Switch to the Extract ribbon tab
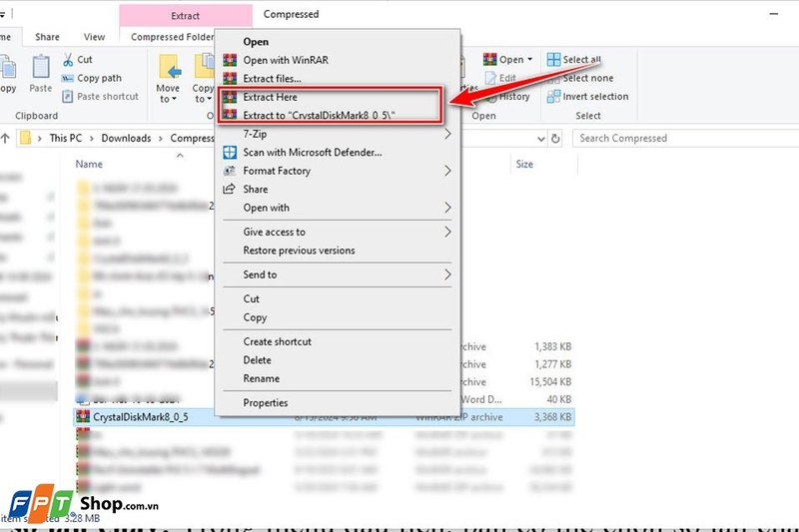This screenshot has height=532, width=799. point(186,16)
